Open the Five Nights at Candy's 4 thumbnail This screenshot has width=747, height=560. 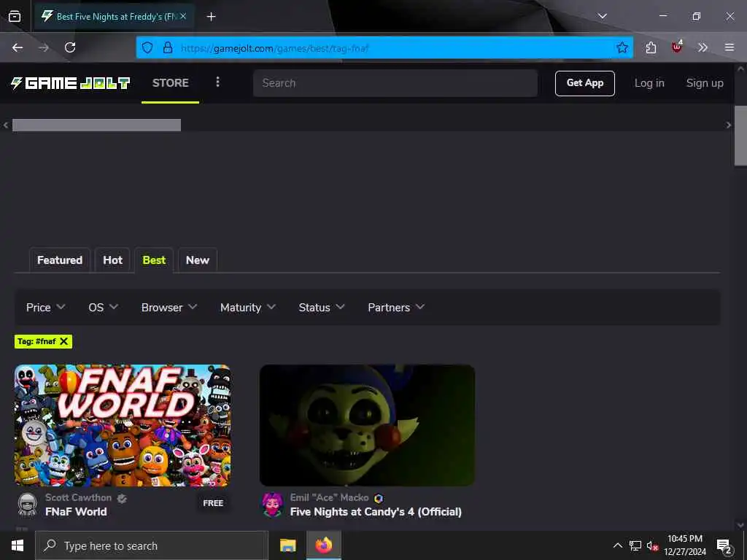(x=368, y=425)
